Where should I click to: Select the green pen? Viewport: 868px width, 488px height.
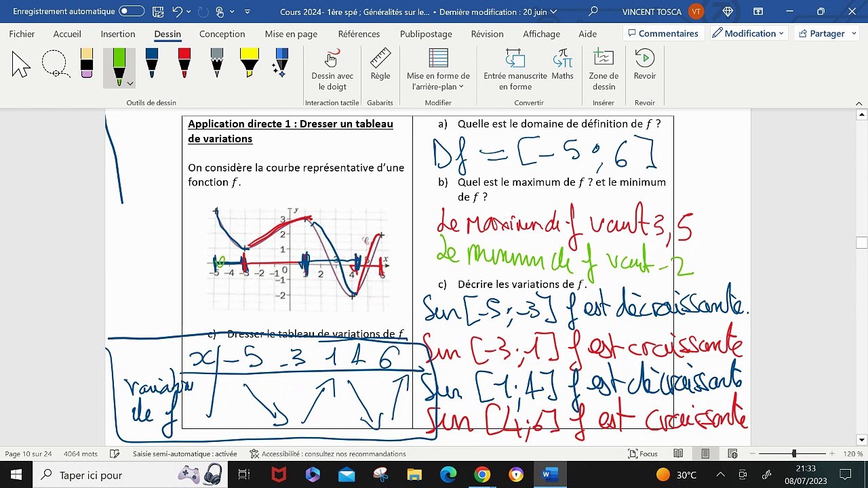pyautogui.click(x=119, y=66)
